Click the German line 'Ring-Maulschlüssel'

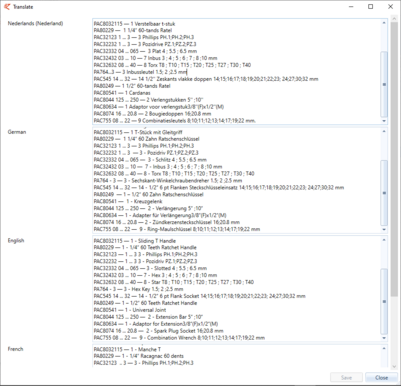coord(177,229)
